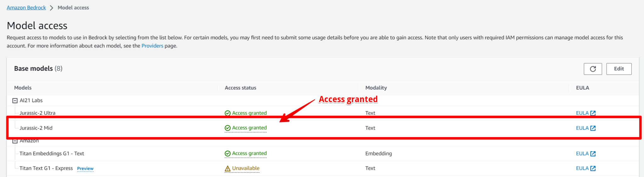The height and width of the screenshot is (177, 644).
Task: Click the Unavailable warning status icon
Action: (x=228, y=169)
